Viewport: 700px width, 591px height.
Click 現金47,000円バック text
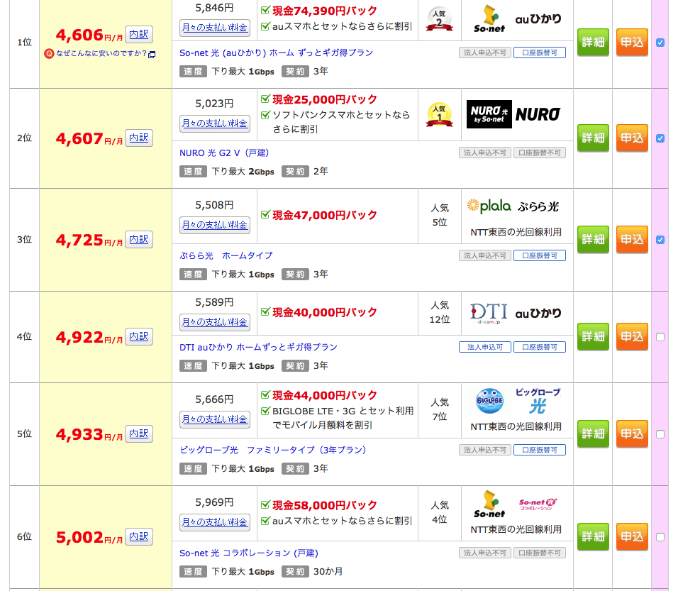tap(325, 215)
